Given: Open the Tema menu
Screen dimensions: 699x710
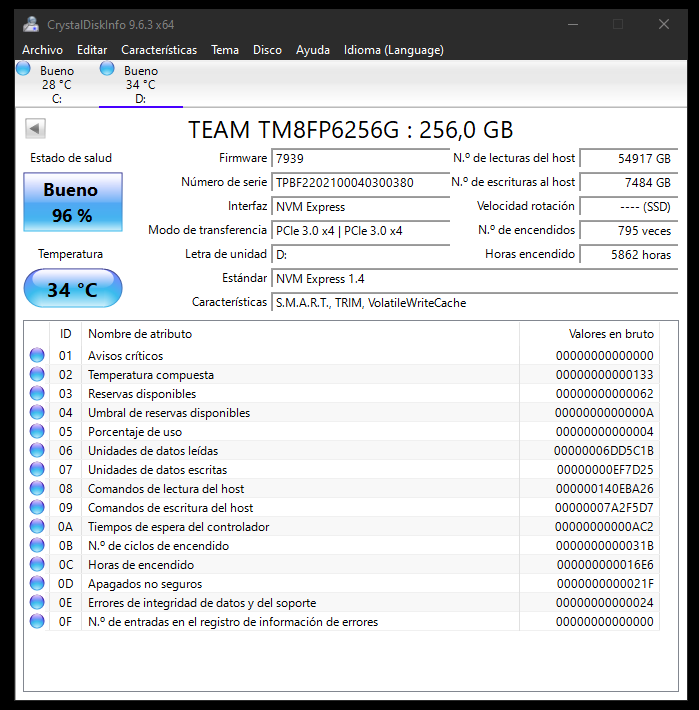Looking at the screenshot, I should tap(225, 50).
